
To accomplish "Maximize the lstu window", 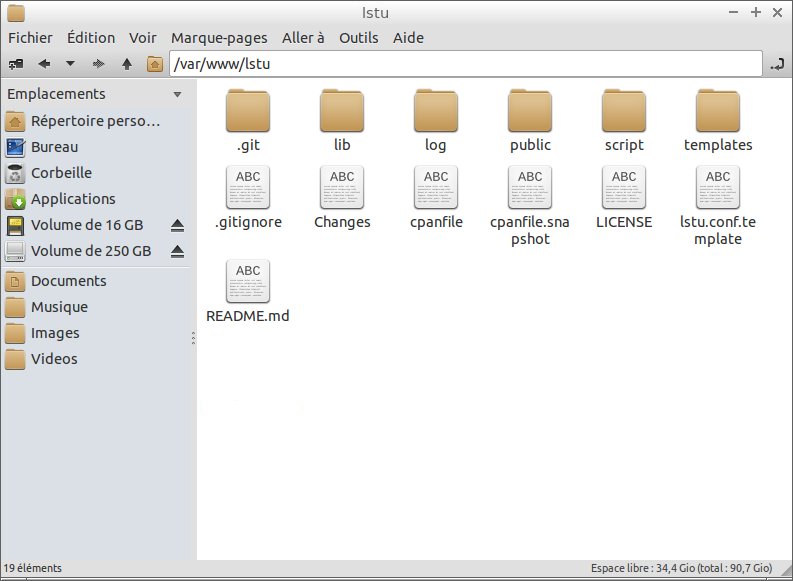I will (x=756, y=13).
